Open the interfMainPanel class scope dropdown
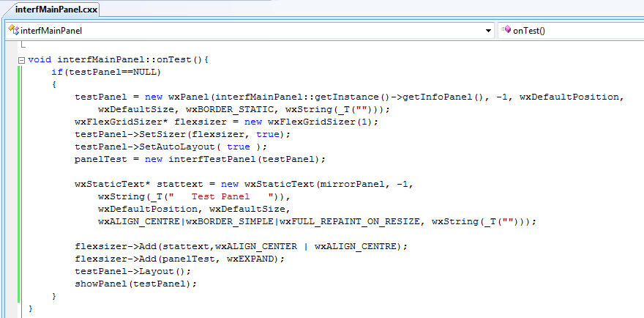Screen dimensions: 644x318 [250, 31]
